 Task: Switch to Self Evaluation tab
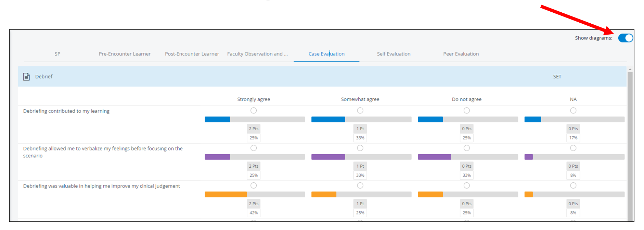[394, 54]
